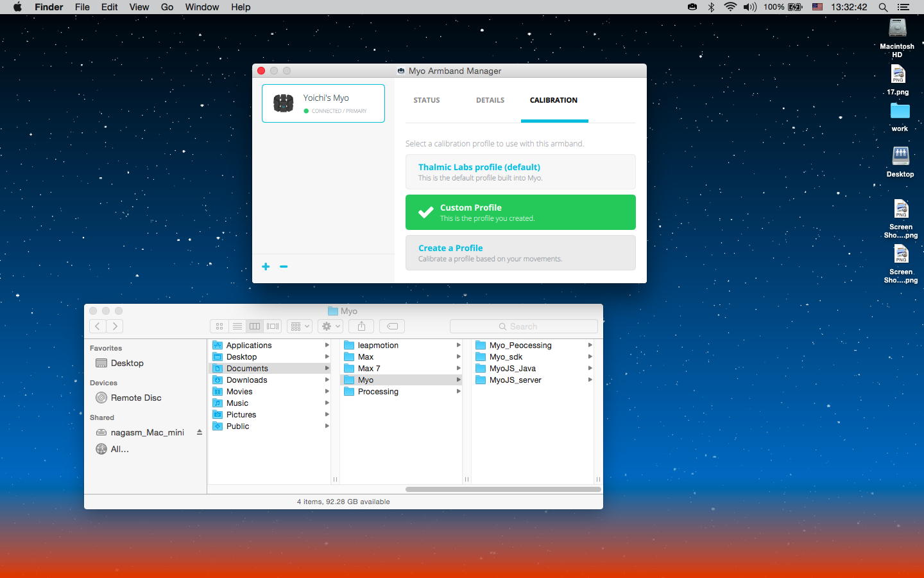Viewport: 924px width, 578px height.
Task: Click the Finder horizontal scrollbar
Action: (x=503, y=489)
